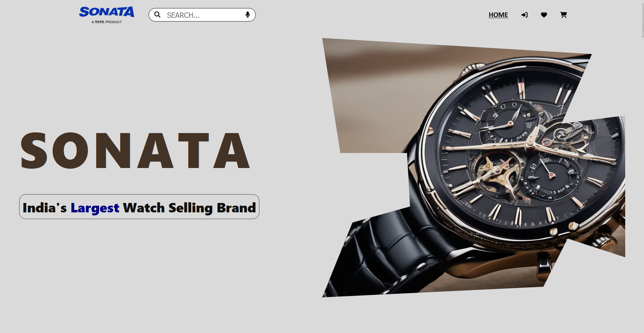The height and width of the screenshot is (333, 644).
Task: Click the large brown SONATA heading
Action: 136,150
